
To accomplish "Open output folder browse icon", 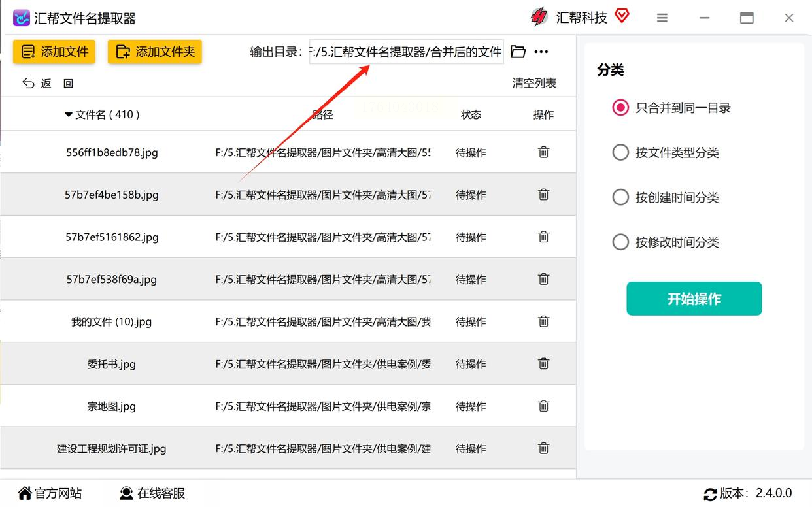I will pos(518,52).
